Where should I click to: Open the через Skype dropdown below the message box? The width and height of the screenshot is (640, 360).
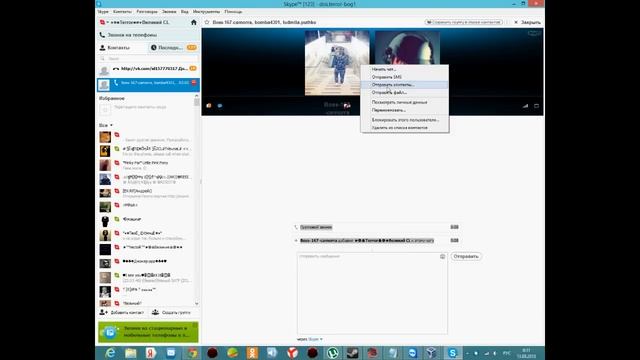[x=315, y=339]
